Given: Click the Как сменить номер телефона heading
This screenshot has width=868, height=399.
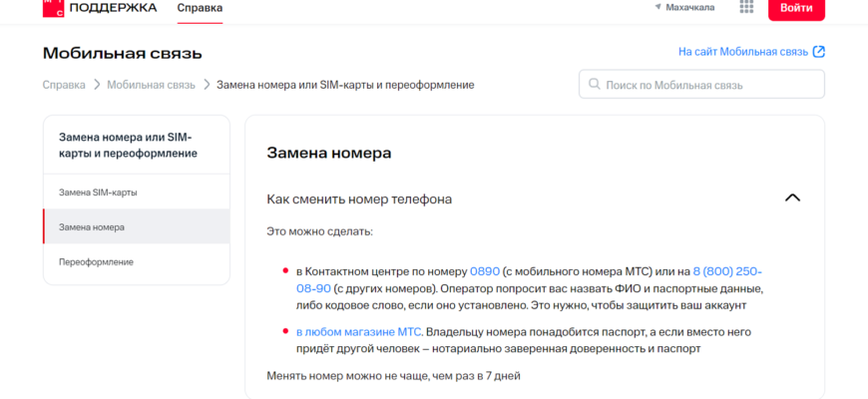Looking at the screenshot, I should coord(359,199).
